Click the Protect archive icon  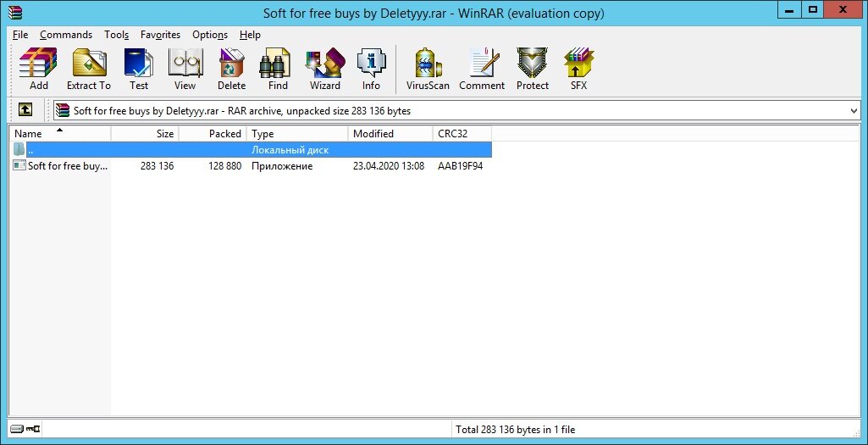pos(533,69)
